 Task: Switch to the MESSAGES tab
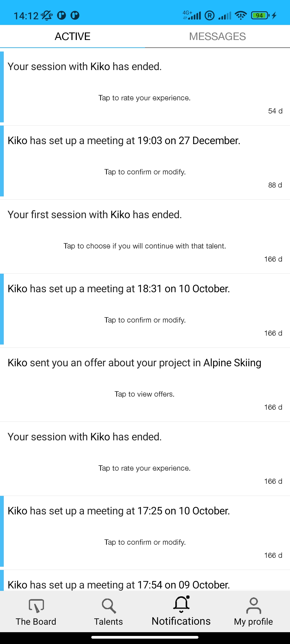(218, 36)
